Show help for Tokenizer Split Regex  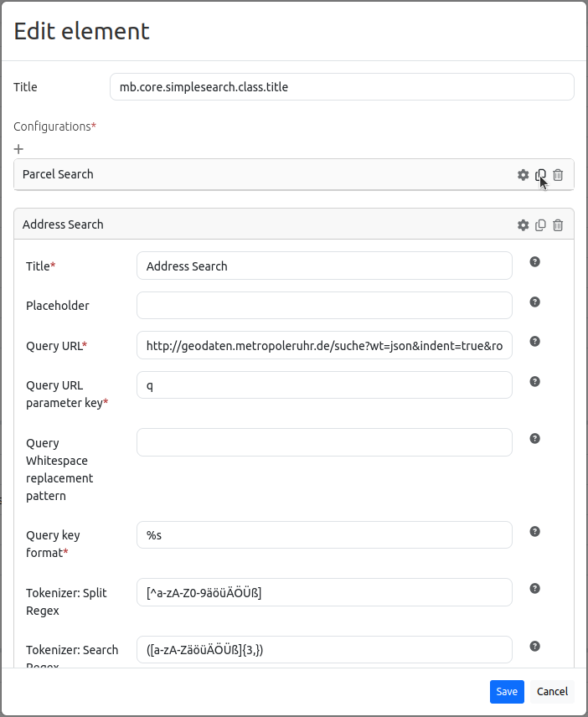click(x=535, y=589)
